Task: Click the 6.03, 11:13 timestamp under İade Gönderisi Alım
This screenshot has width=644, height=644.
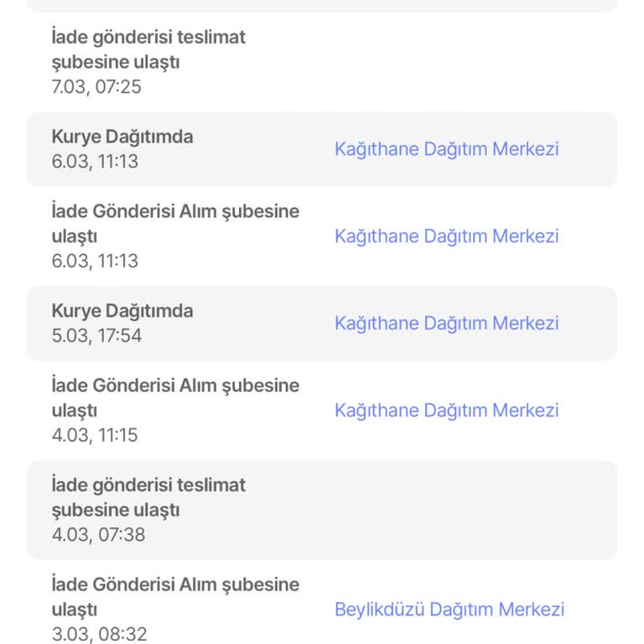Action: point(95,262)
